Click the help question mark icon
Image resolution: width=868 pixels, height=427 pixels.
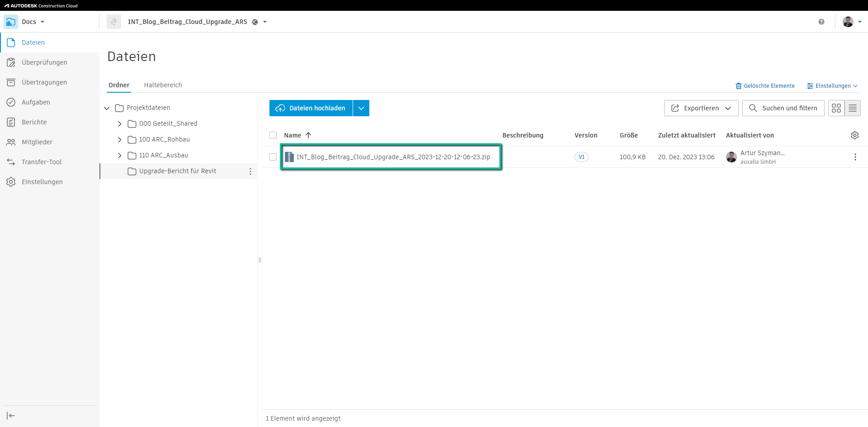point(821,22)
